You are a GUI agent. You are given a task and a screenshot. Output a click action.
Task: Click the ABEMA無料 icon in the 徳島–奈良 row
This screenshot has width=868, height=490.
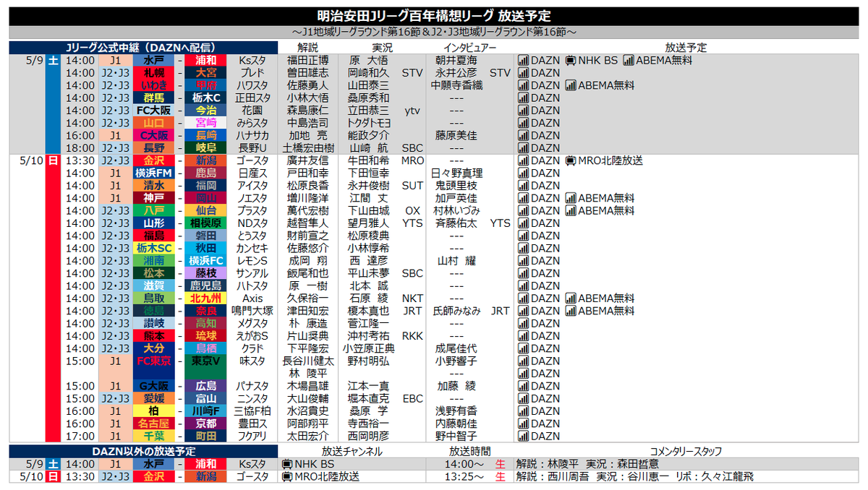(x=571, y=311)
